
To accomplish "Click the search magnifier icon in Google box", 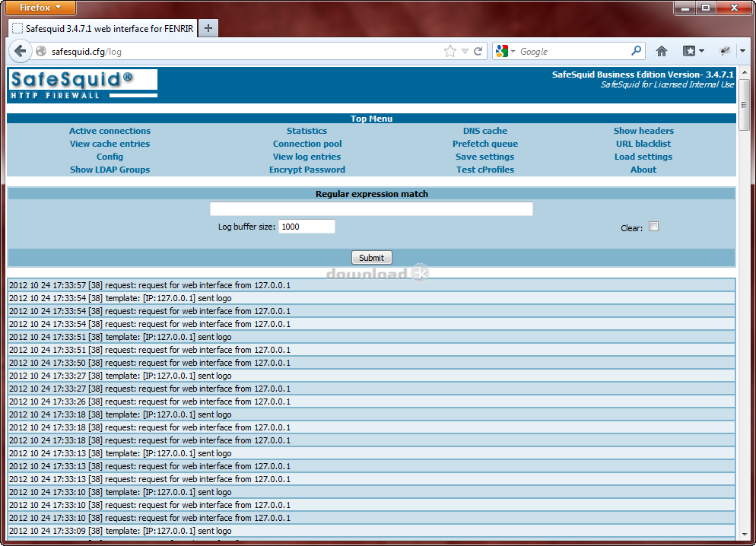I will pos(637,51).
